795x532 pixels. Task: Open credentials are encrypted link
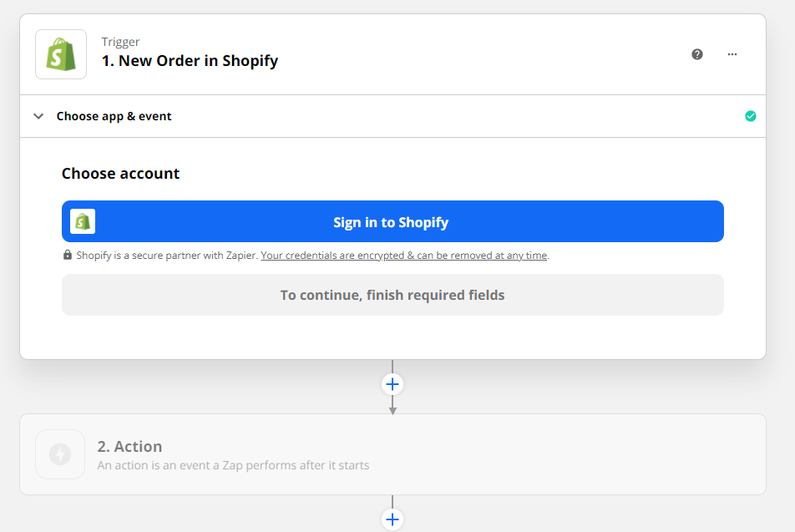(x=404, y=255)
